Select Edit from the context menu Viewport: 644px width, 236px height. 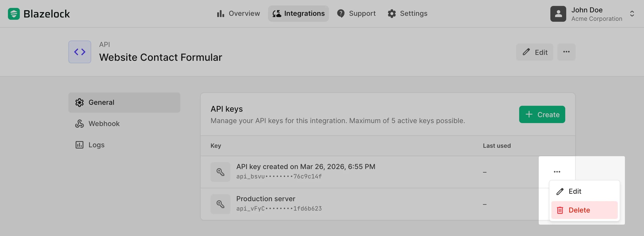(x=575, y=191)
